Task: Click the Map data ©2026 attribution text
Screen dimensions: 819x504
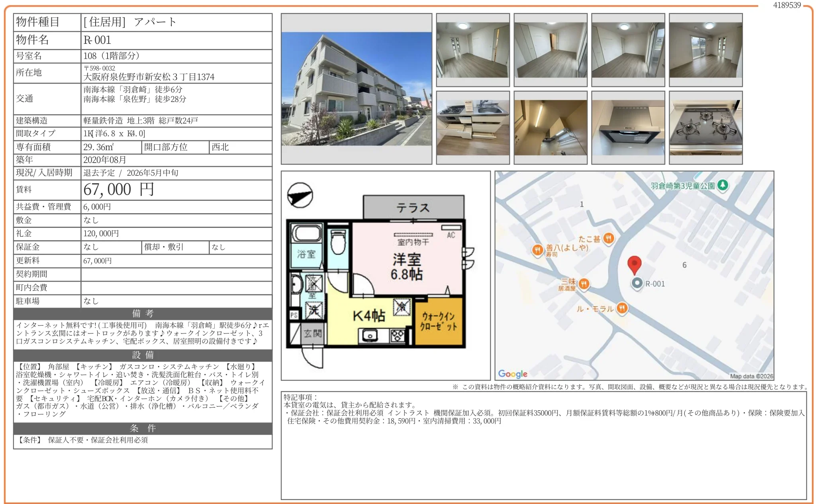Action: click(751, 376)
